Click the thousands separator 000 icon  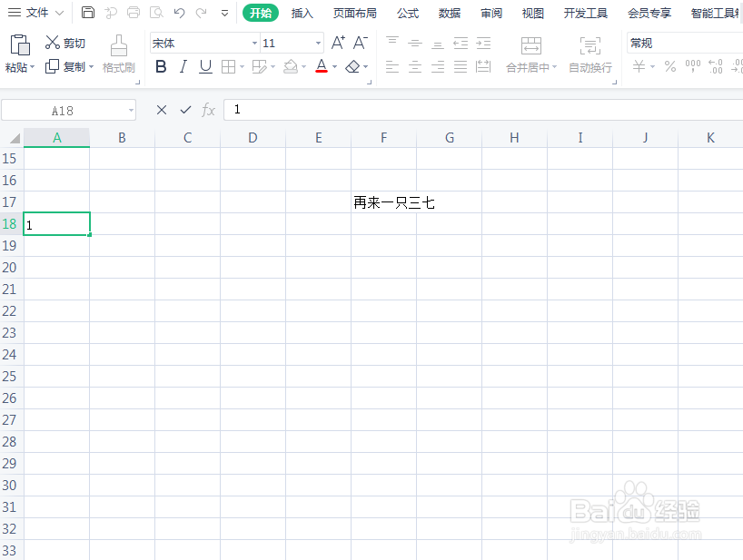point(693,66)
